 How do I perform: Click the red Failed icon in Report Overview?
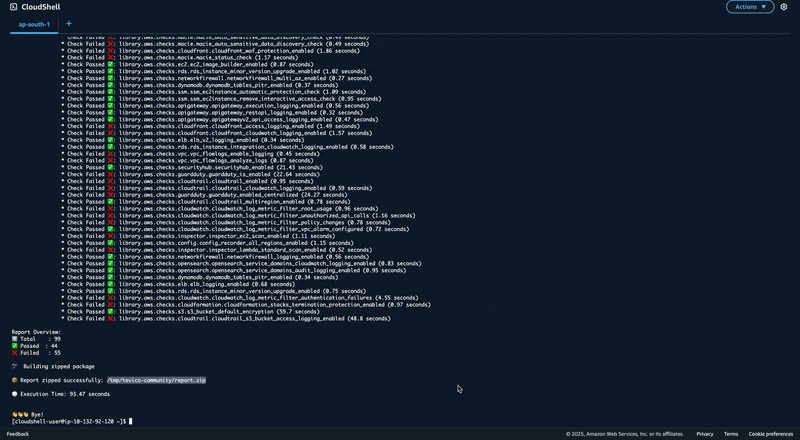[15, 352]
